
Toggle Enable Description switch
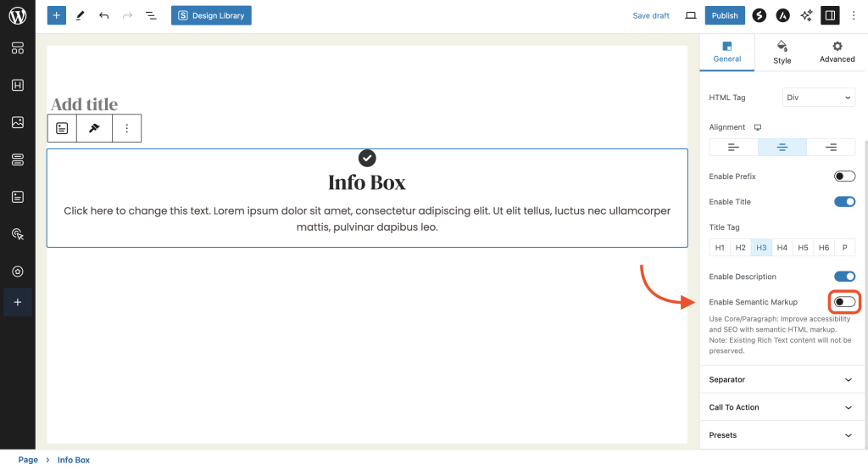click(x=845, y=277)
